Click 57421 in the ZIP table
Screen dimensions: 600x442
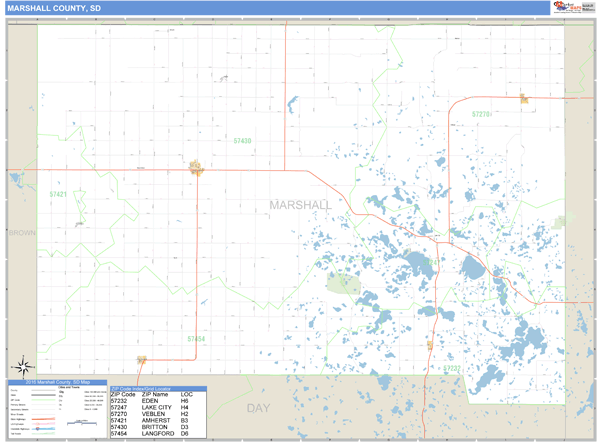[119, 421]
